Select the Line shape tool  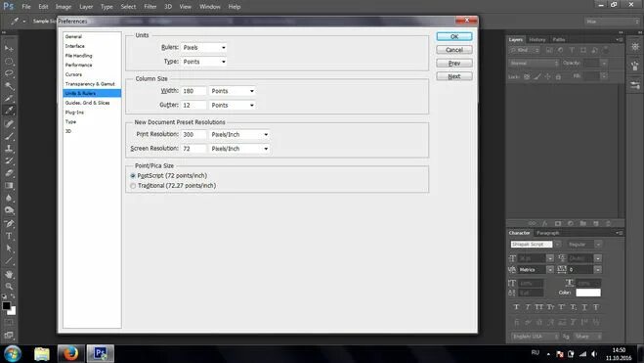click(x=9, y=260)
